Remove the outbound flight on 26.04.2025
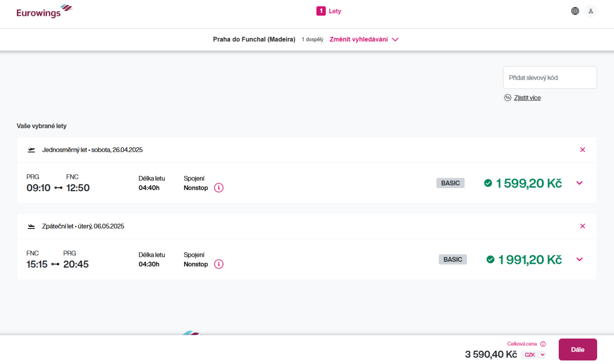Image resolution: width=614 pixels, height=364 pixels. pyautogui.click(x=582, y=150)
